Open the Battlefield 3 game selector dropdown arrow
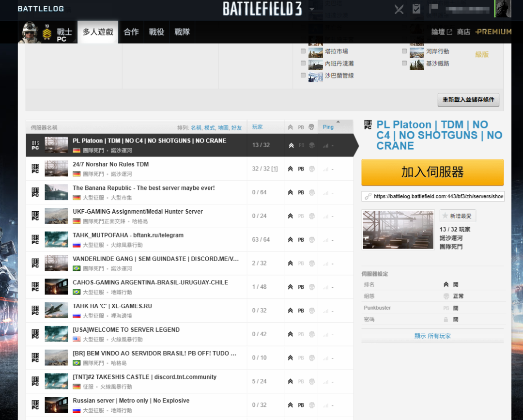This screenshot has width=523, height=420. point(311,9)
